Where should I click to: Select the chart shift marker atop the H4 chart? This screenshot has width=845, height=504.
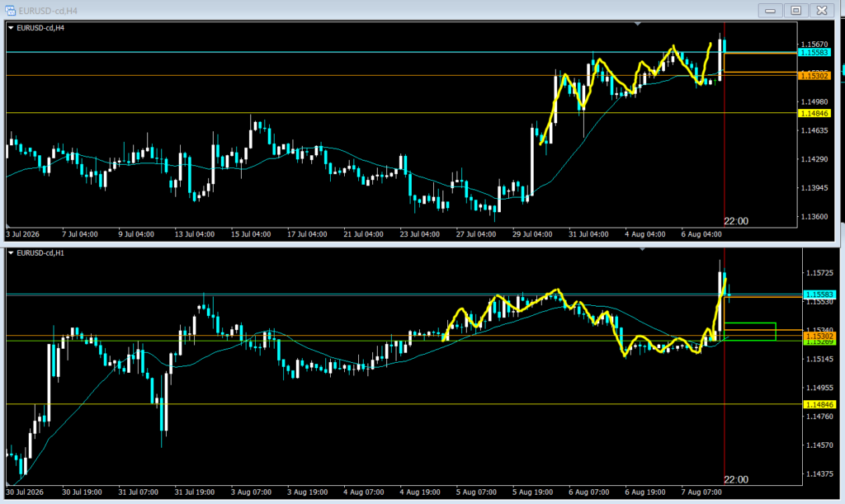pos(638,24)
